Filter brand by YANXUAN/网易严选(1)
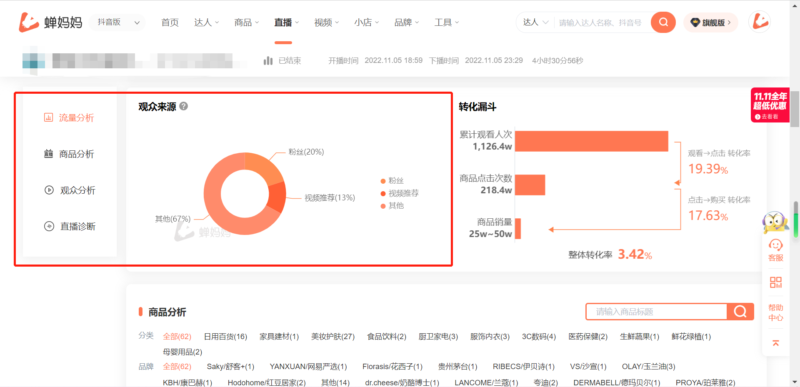800x387 pixels. point(308,367)
